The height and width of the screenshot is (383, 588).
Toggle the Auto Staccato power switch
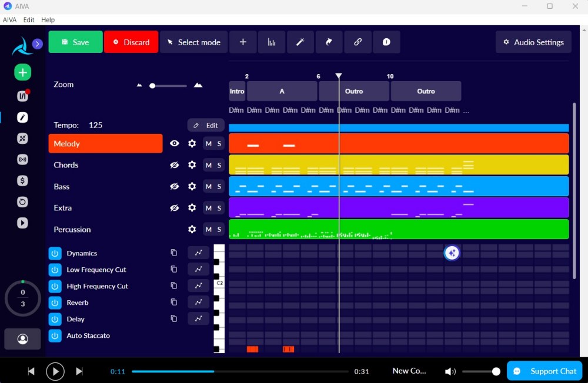coord(55,335)
